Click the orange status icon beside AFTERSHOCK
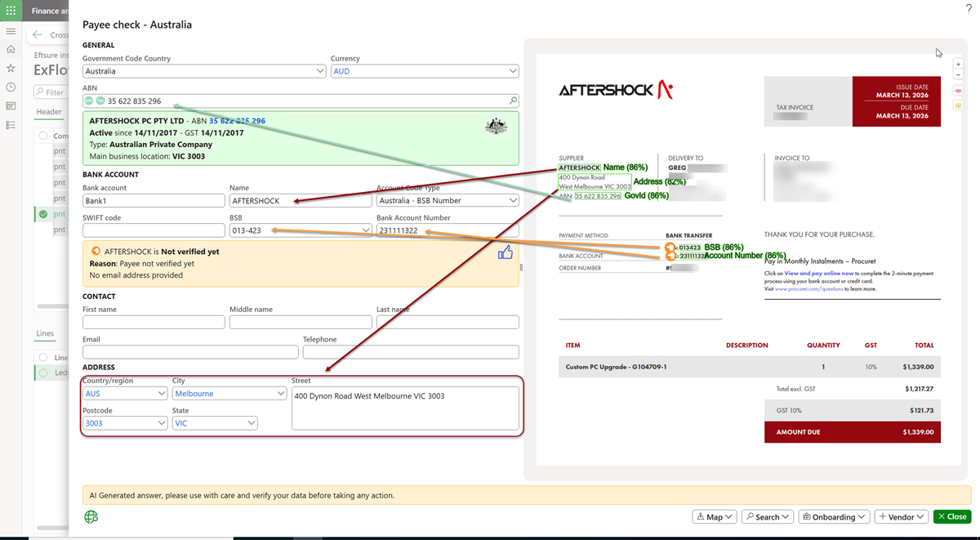Screen dimensions: 980x540 [96, 252]
